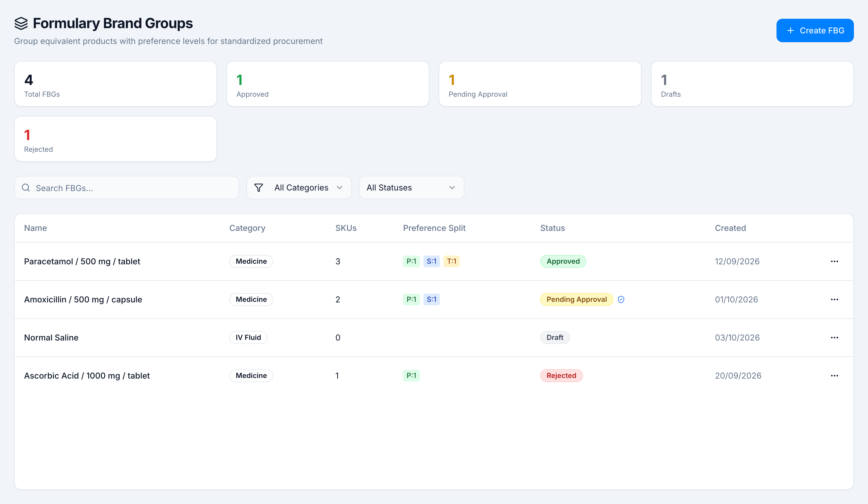868x504 pixels.
Task: Click the search magnifier icon
Action: pyautogui.click(x=26, y=188)
